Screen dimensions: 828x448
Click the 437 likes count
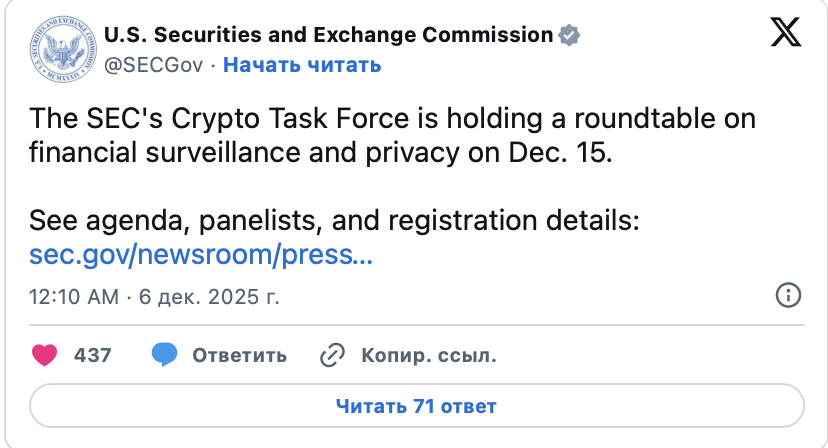93,355
